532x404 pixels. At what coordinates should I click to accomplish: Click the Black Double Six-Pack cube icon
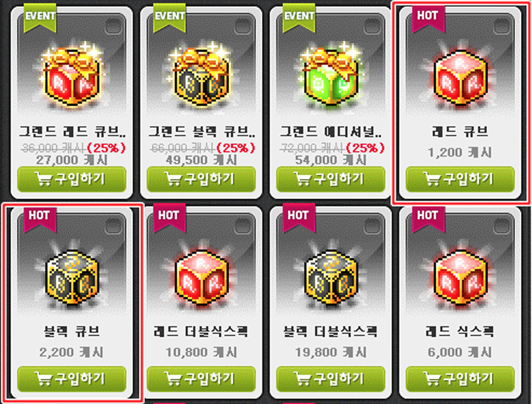coord(331,278)
